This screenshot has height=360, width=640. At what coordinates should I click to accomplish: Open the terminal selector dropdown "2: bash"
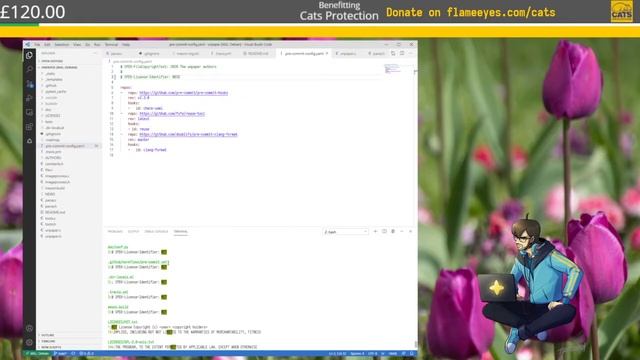click(345, 232)
